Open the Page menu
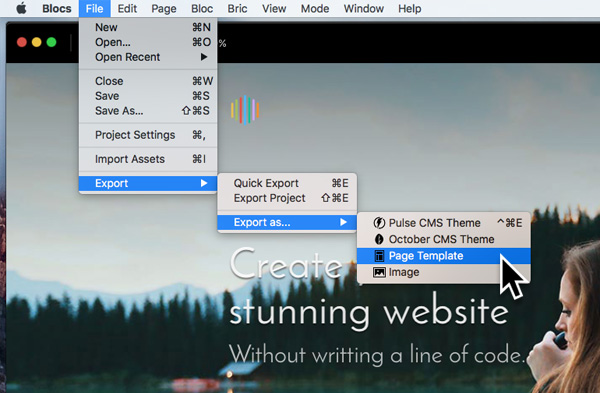Image resolution: width=600 pixels, height=393 pixels. (164, 8)
